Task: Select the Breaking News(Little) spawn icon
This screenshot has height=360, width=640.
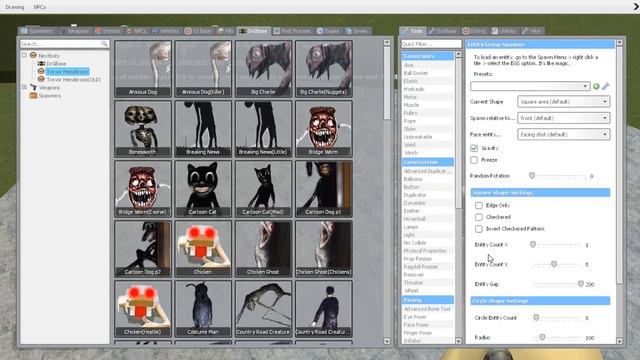Action: tap(263, 129)
